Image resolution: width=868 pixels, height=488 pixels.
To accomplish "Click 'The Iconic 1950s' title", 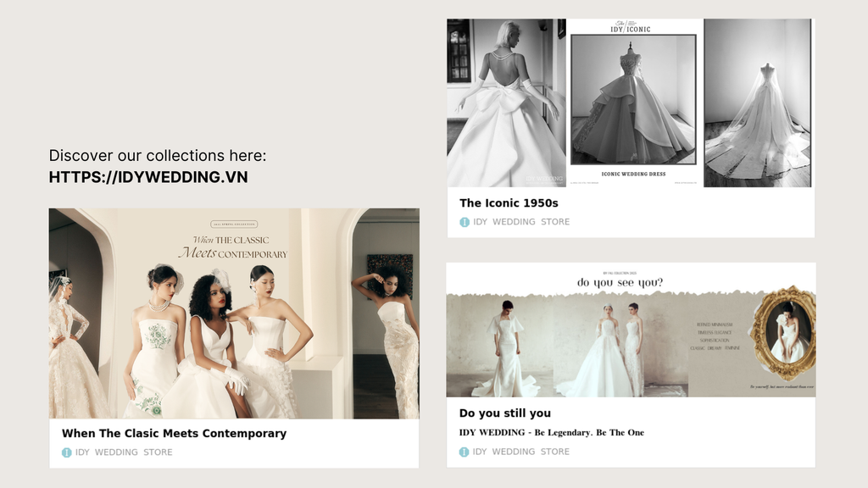I will tap(509, 203).
